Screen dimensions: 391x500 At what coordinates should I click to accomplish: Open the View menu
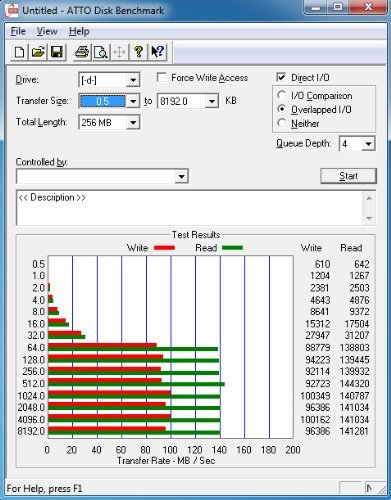47,31
